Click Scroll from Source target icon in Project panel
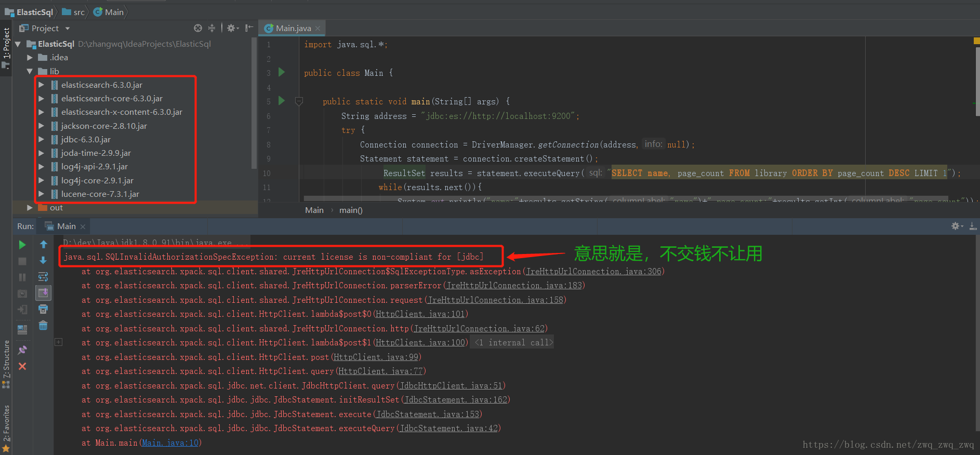This screenshot has height=455, width=980. click(198, 28)
